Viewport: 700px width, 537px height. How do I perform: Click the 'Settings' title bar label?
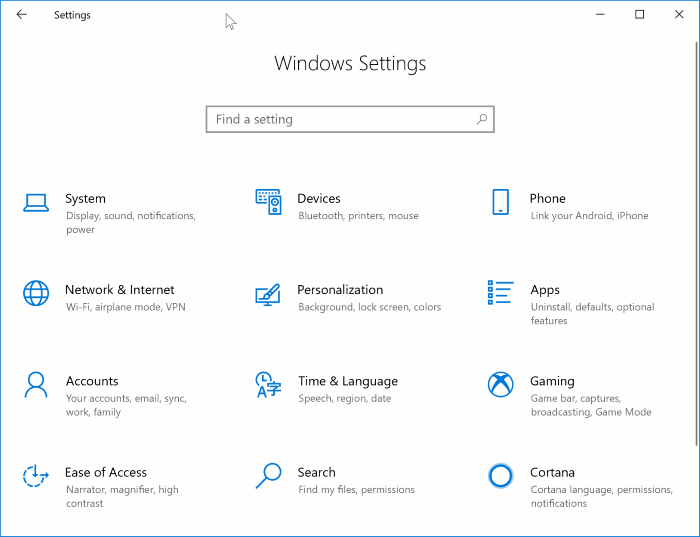click(72, 15)
